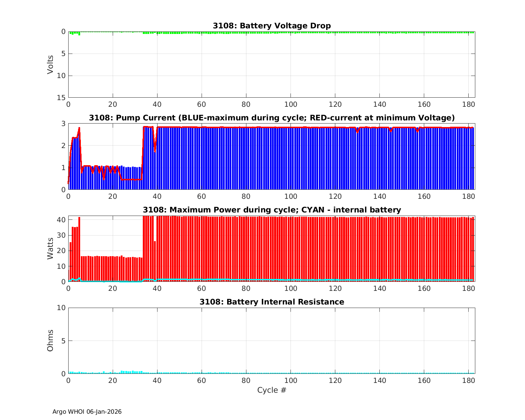Click the Volts y-axis label
525x420 pixels.
click(50, 64)
